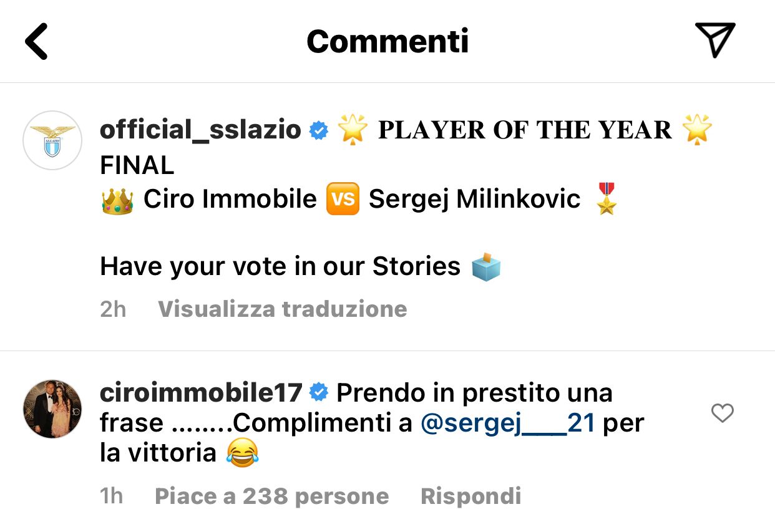View who liked via Piace a 238 persone

point(271,496)
